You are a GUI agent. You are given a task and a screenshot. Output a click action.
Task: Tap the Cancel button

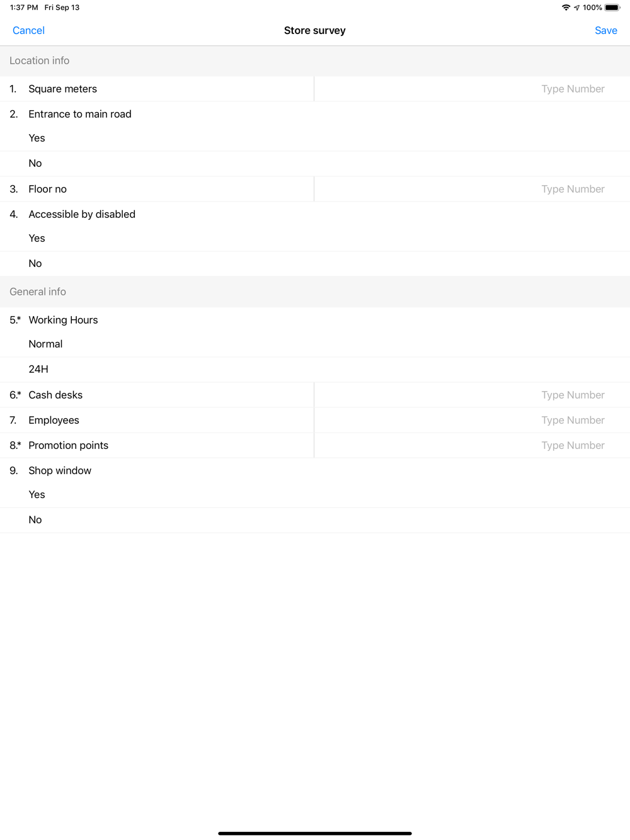coord(28,30)
